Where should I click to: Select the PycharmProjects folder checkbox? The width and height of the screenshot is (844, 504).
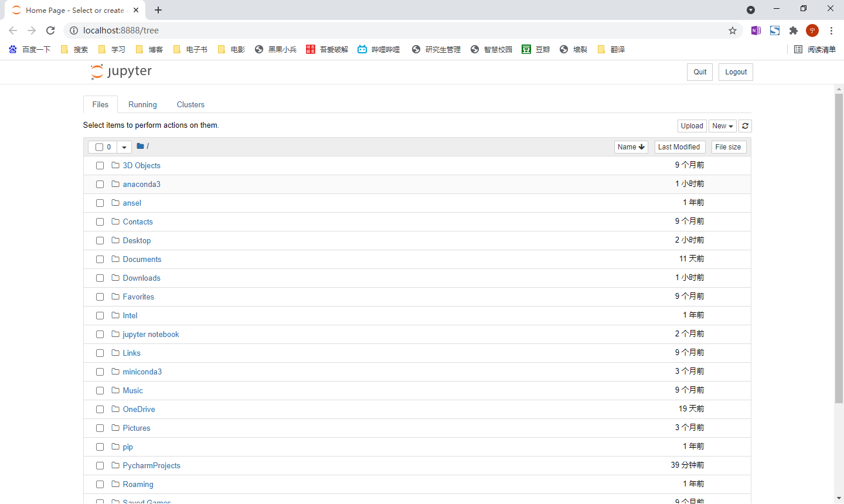(100, 466)
